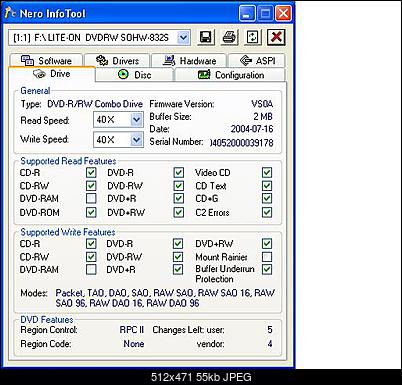The width and height of the screenshot is (402, 385).
Task: Toggle CD-RW read feature checkbox
Action: tap(91, 186)
